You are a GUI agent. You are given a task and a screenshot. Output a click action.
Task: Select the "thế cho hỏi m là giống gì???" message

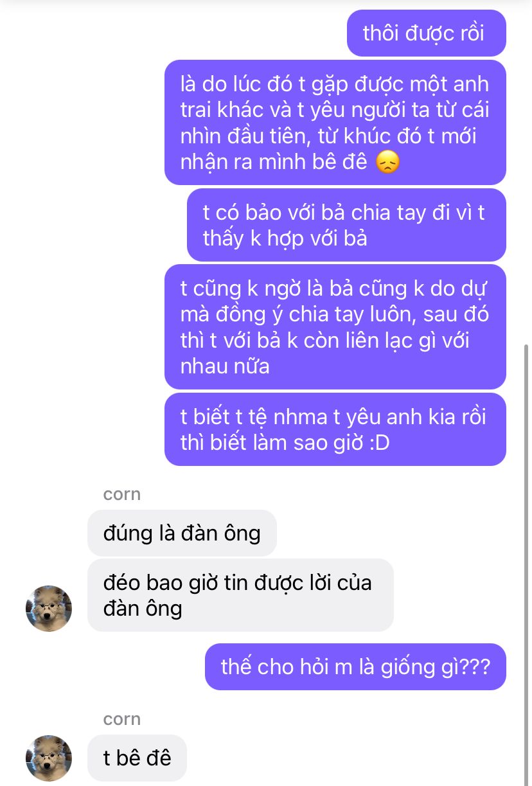356,666
